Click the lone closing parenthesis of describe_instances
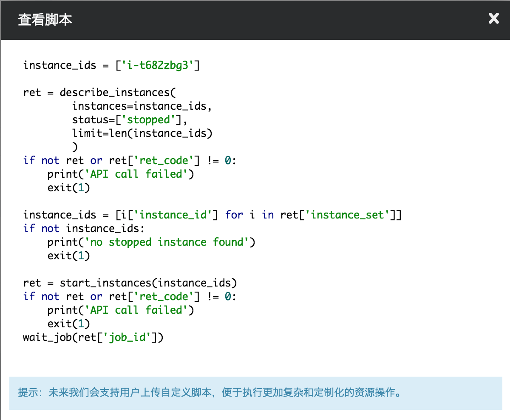The height and width of the screenshot is (420, 510). coord(75,147)
